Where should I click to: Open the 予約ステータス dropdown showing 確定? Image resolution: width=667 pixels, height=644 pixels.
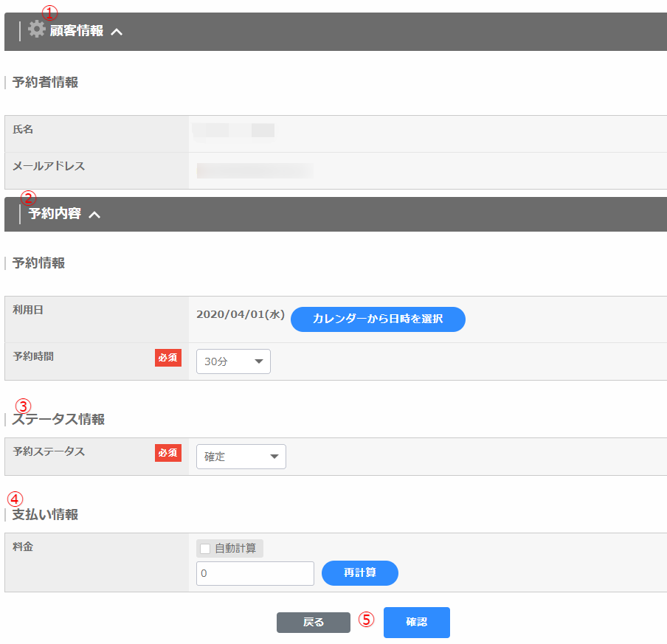[x=241, y=457]
